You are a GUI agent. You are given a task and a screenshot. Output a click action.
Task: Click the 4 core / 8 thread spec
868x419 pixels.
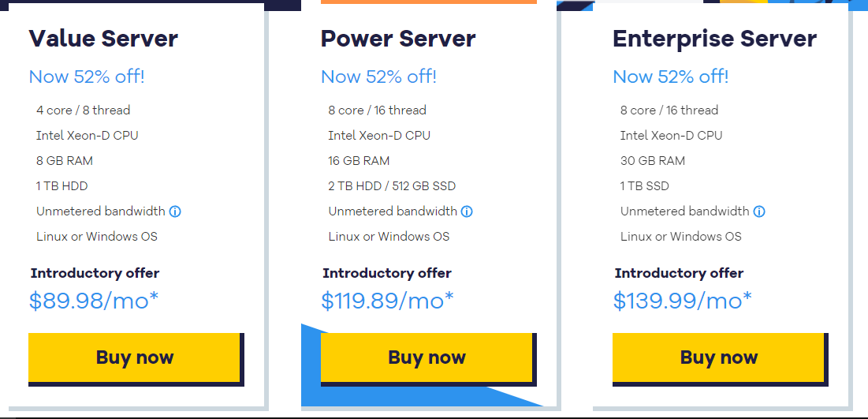point(83,110)
